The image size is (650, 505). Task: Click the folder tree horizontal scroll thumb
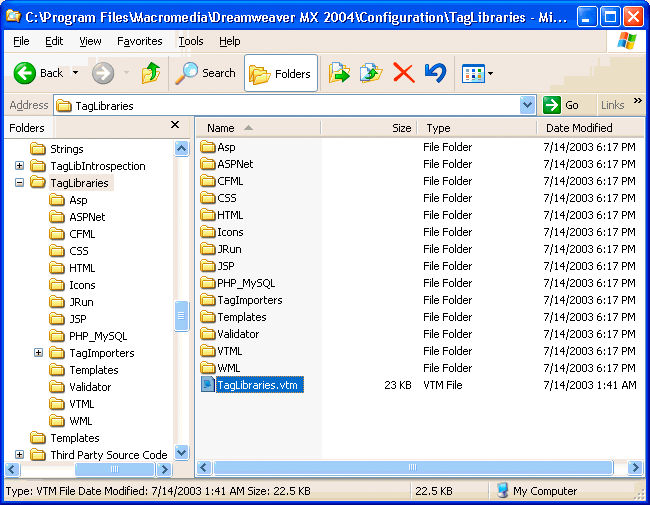point(114,469)
